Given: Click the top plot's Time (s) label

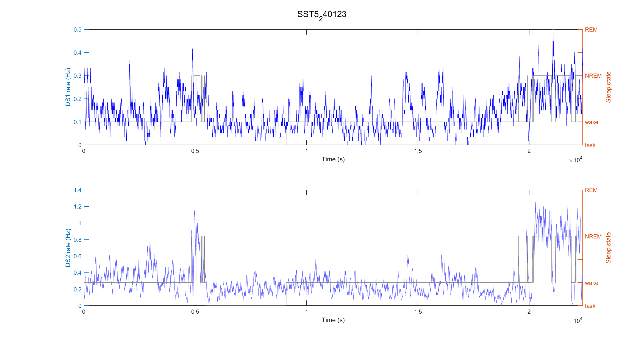Looking at the screenshot, I should click(333, 159).
